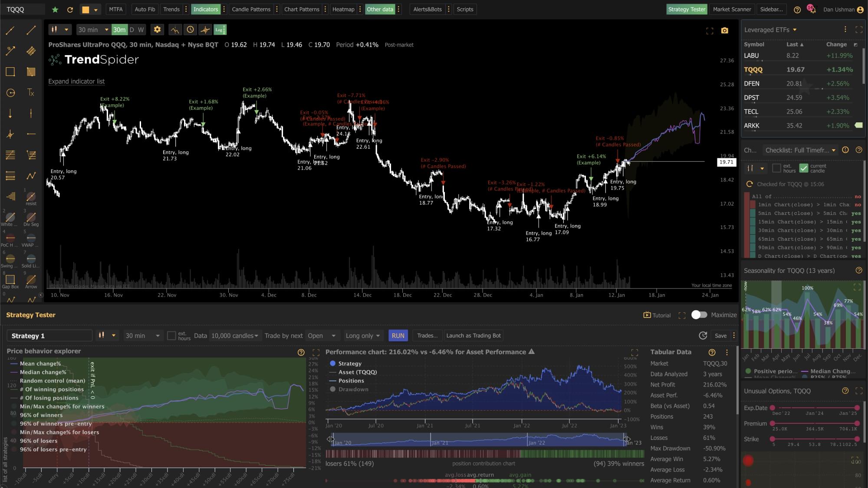Click the clock icon in the chart toolbar
This screenshot has height=488, width=868.
pyautogui.click(x=190, y=29)
